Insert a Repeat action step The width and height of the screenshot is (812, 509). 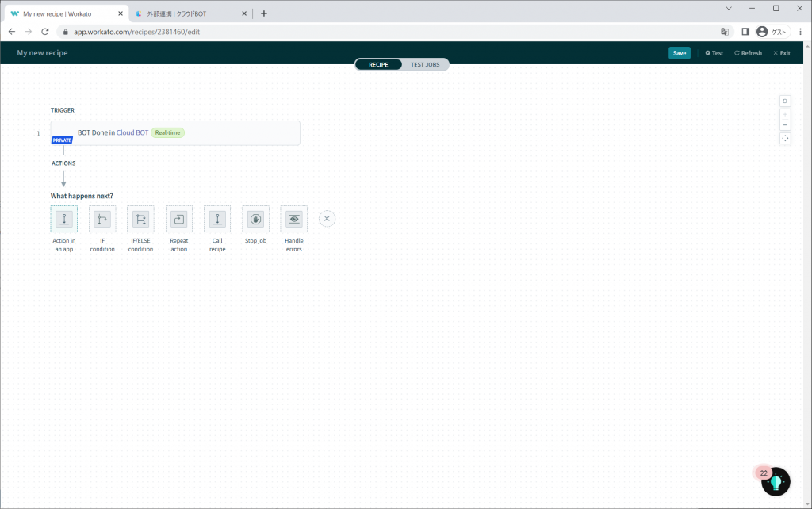coord(178,219)
